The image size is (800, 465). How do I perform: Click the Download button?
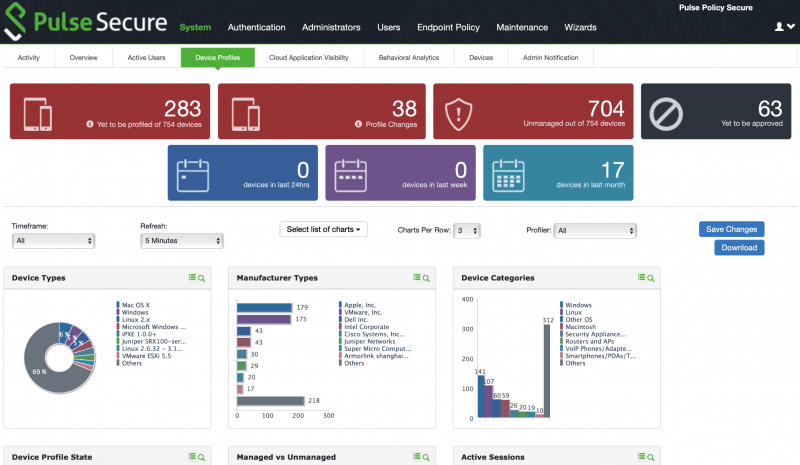[739, 248]
